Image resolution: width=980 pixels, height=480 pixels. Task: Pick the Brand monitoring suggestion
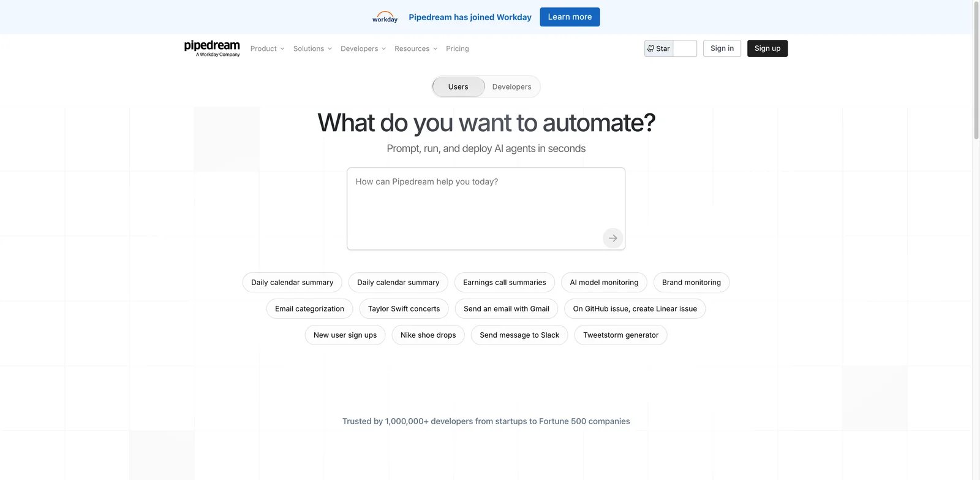[692, 283]
